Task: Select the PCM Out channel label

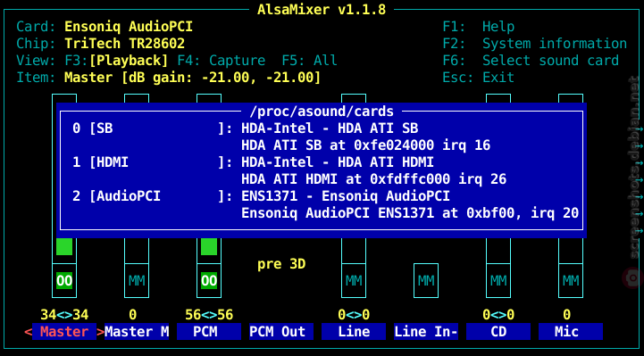Action: pyautogui.click(x=281, y=331)
